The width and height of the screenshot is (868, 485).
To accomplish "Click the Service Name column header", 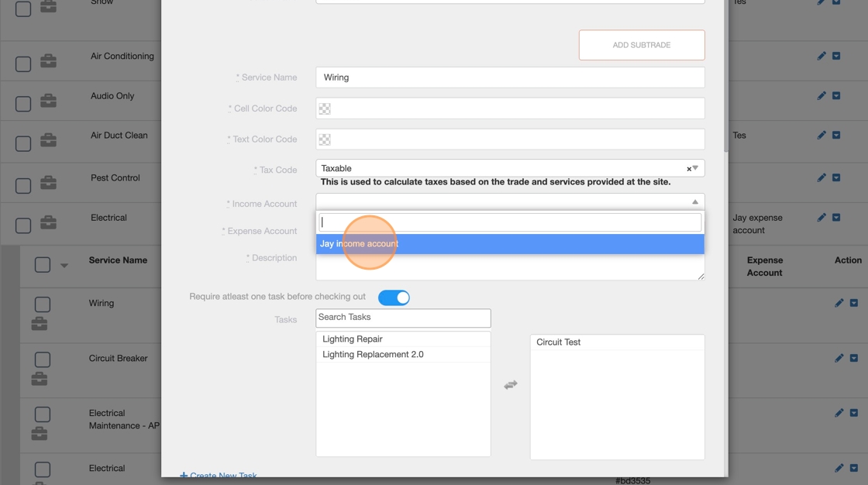I will click(x=118, y=260).
